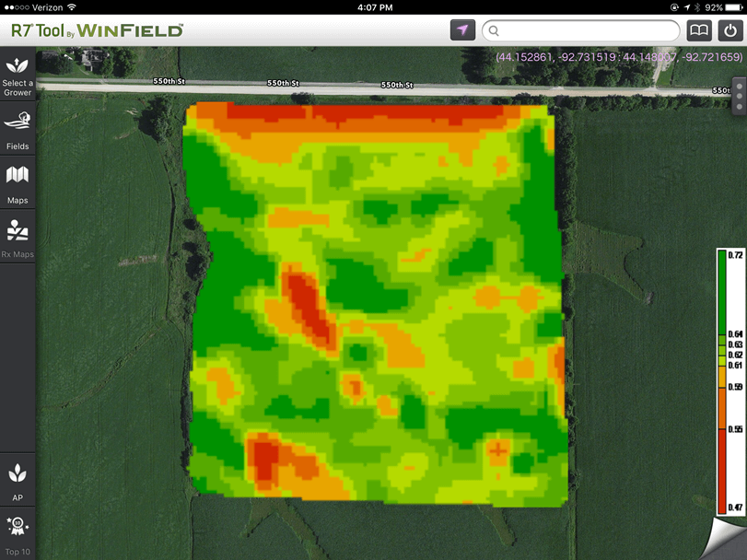Open the AP tool at sidebar bottom

pyautogui.click(x=18, y=482)
